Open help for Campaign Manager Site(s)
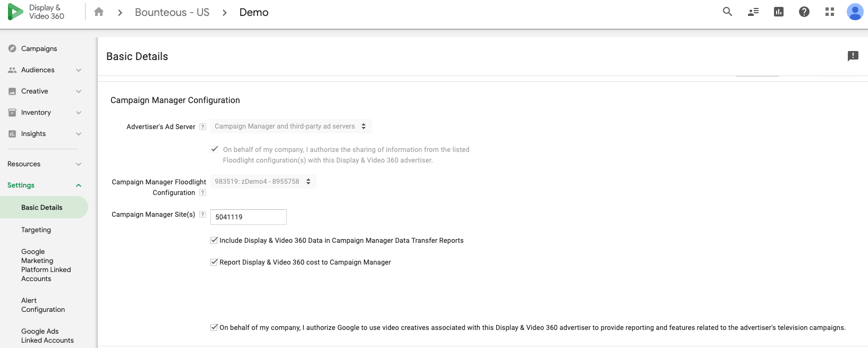This screenshot has width=868, height=348. 202,215
